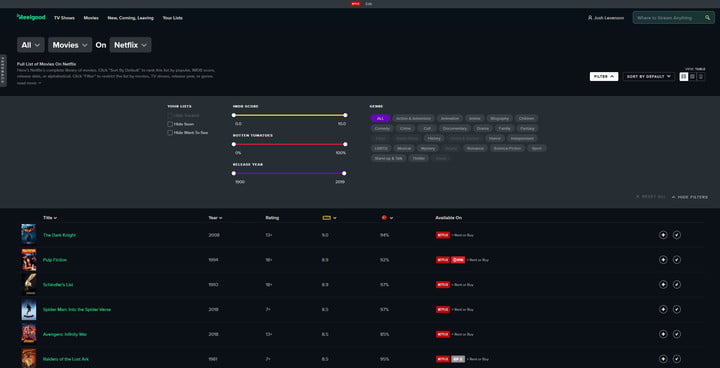Open The Dark Knight title link
This screenshot has height=368, width=720.
pyautogui.click(x=59, y=235)
